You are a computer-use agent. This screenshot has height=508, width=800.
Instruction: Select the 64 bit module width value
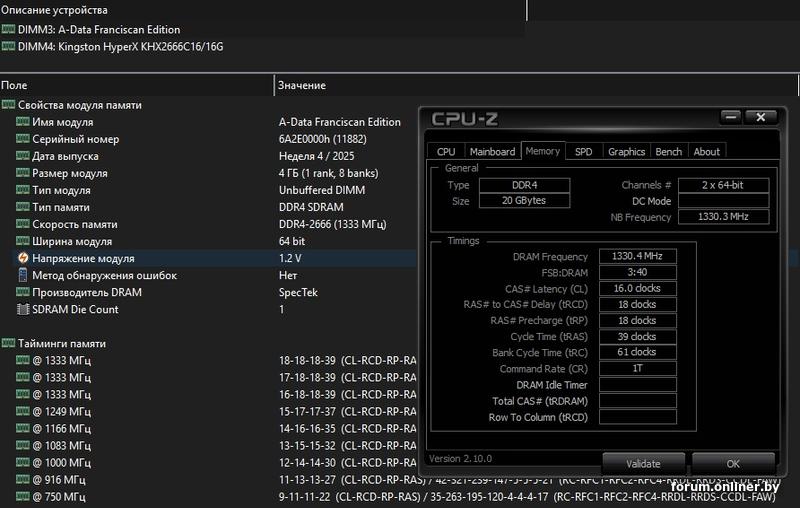[x=292, y=241]
